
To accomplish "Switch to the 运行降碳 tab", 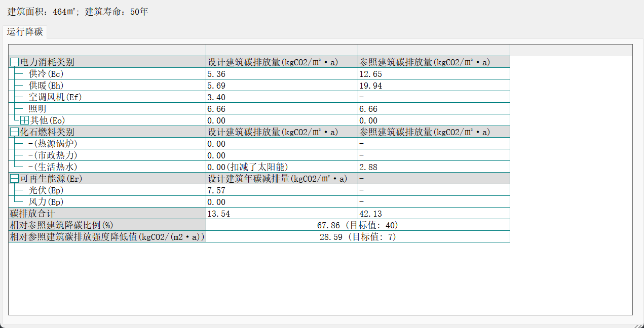I will 25,32.
